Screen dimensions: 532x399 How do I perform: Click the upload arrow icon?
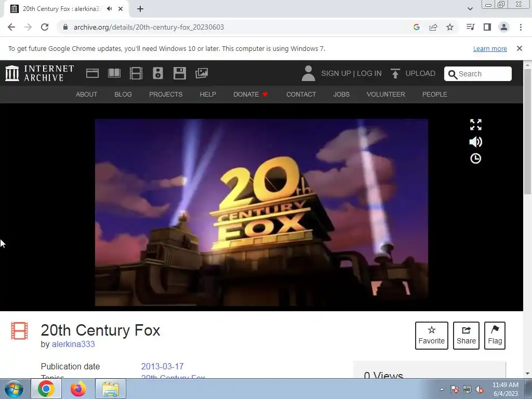(x=395, y=73)
